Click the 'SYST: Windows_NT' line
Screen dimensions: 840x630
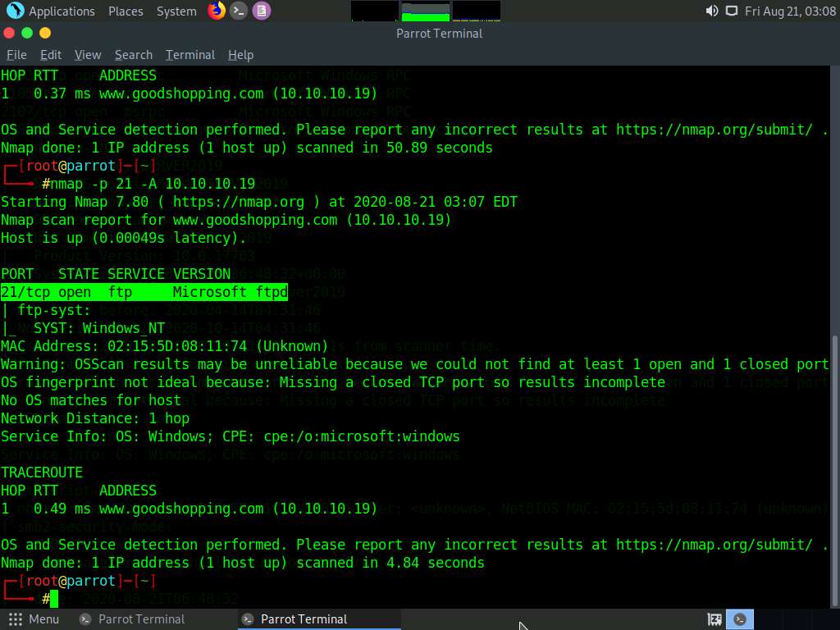(x=99, y=328)
